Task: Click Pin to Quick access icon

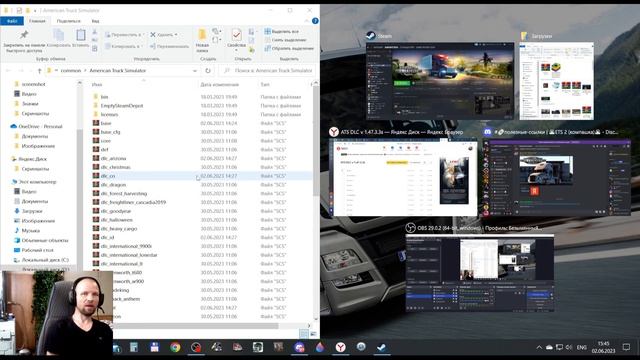Action: tap(24, 36)
